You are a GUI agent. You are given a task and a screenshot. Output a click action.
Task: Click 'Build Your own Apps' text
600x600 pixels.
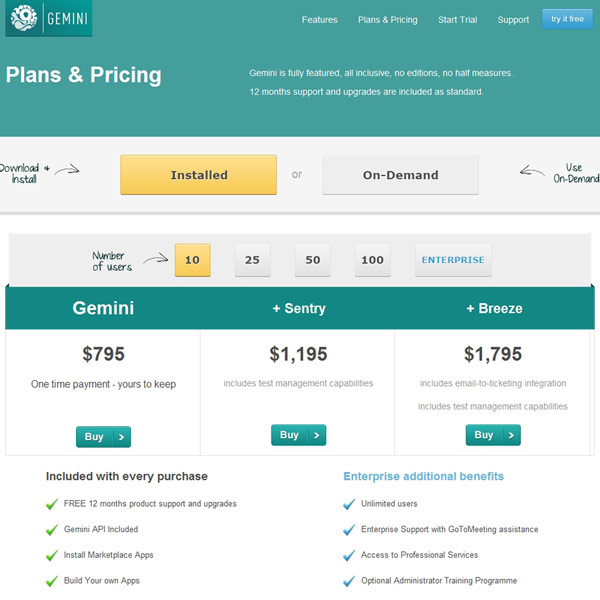tap(101, 580)
